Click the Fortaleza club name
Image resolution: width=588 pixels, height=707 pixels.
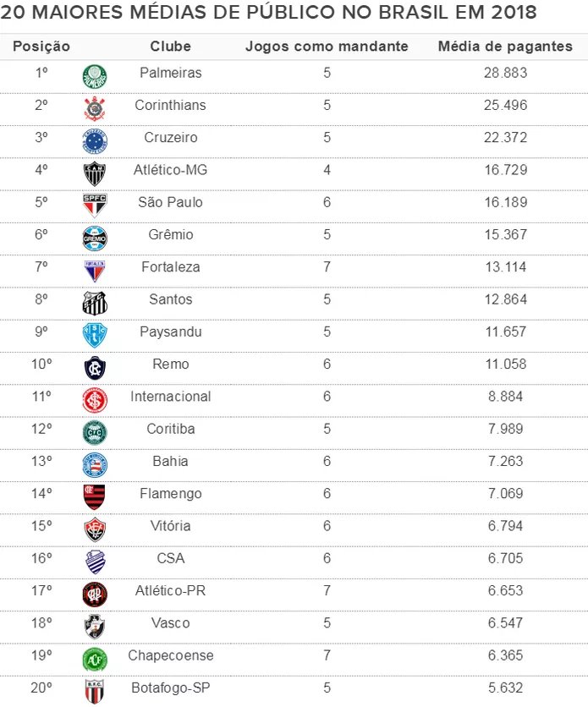coord(171,267)
